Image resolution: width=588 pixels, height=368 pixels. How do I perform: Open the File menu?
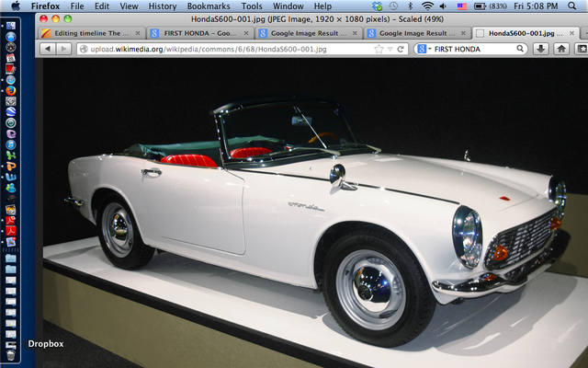(77, 6)
